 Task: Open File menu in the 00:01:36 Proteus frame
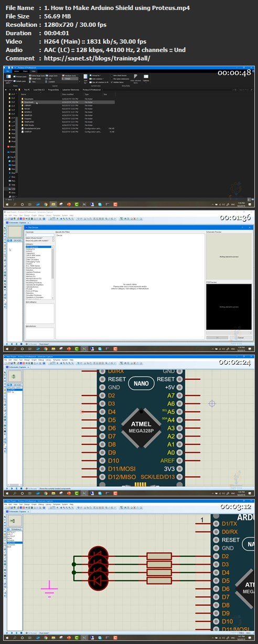5,215
